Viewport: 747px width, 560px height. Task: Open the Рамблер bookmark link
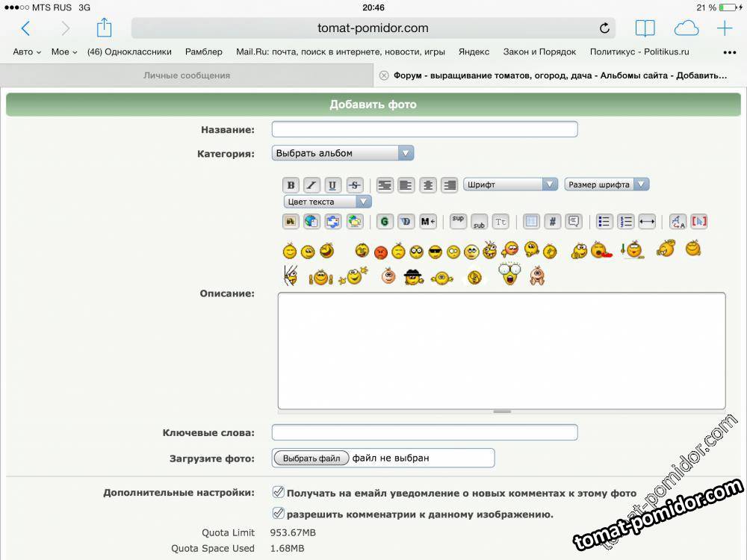click(x=203, y=52)
